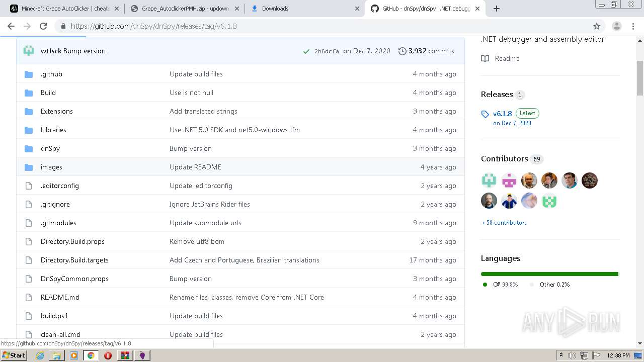Viewport: 644px width, 362px height.
Task: Click the C# 99.8% language entry
Action: (x=505, y=285)
